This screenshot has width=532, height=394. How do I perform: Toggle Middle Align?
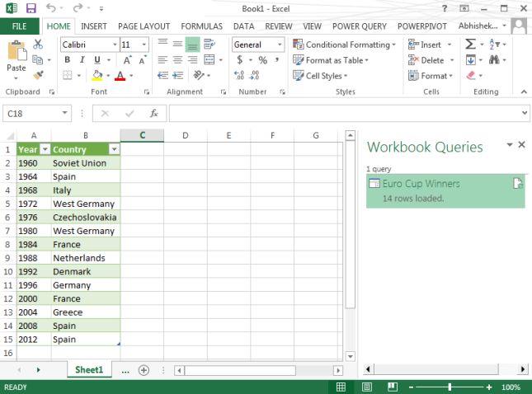point(177,44)
